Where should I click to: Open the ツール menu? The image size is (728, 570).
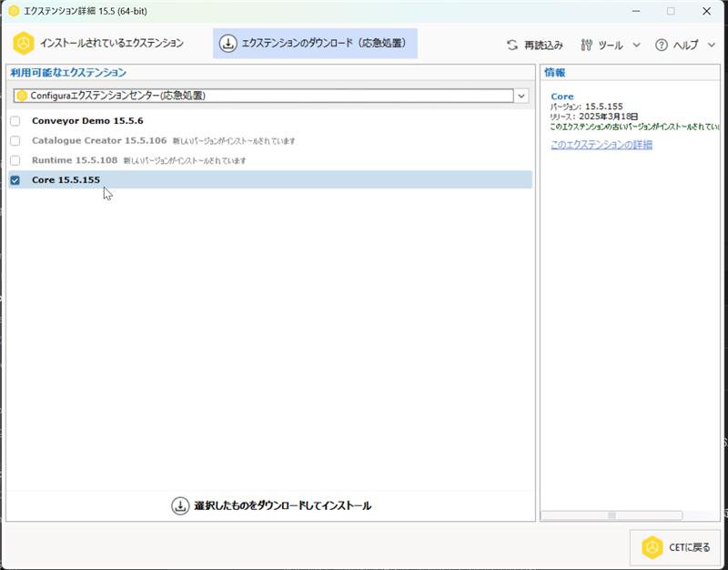(610, 45)
